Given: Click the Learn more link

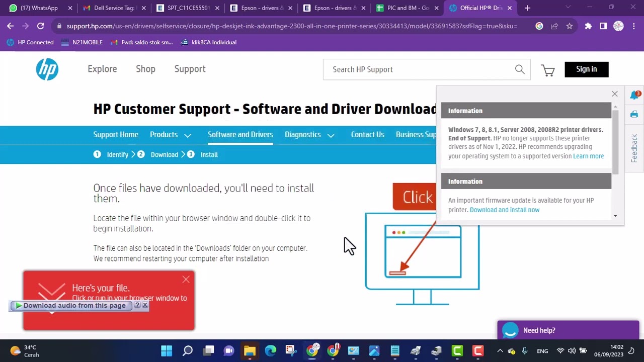Looking at the screenshot, I should (588, 156).
